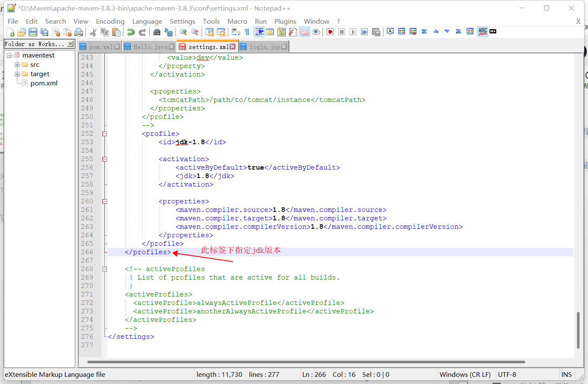
Task: Click the horizontal scrollbar thumb
Action: (x=306, y=362)
